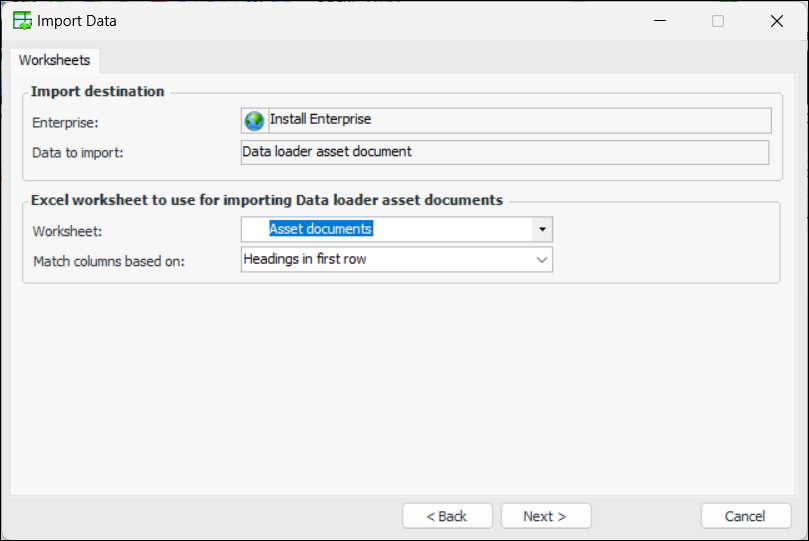Select the highlighted Asset documents text

(x=320, y=229)
